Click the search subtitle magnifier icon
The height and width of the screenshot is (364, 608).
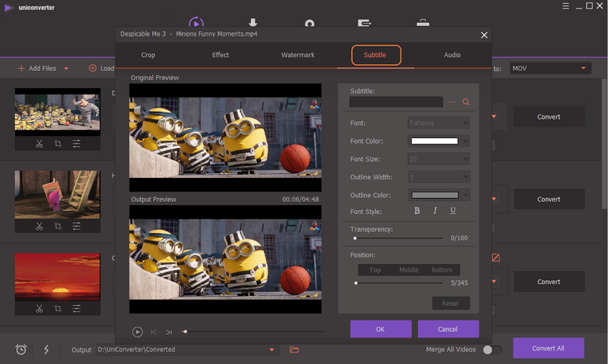pos(466,102)
